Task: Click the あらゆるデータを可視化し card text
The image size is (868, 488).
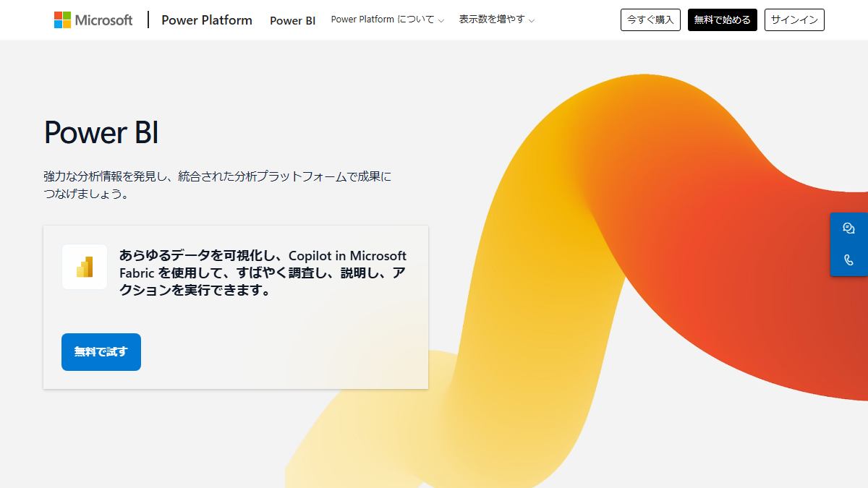Action: pyautogui.click(x=263, y=273)
